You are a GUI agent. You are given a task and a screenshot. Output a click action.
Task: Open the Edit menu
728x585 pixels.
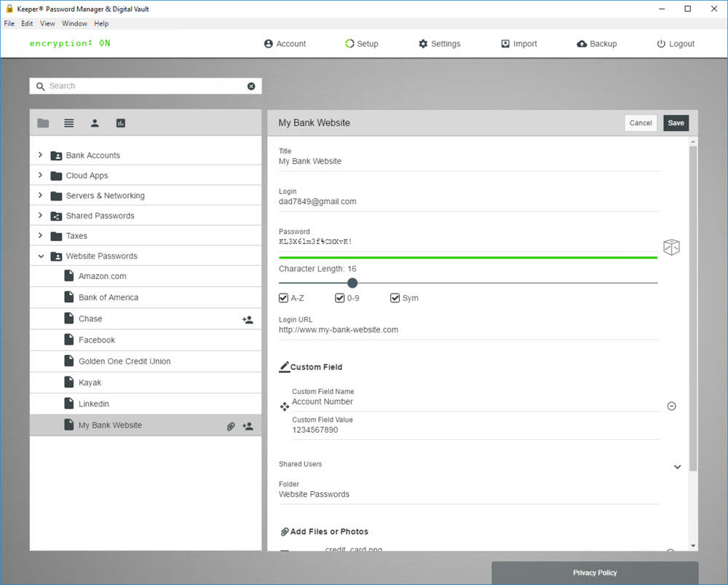tap(27, 24)
